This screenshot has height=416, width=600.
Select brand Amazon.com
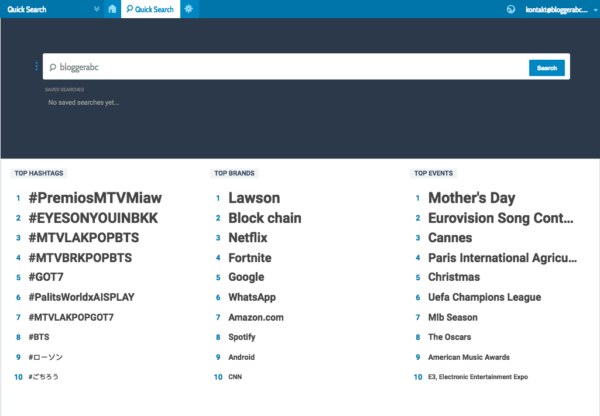(256, 317)
